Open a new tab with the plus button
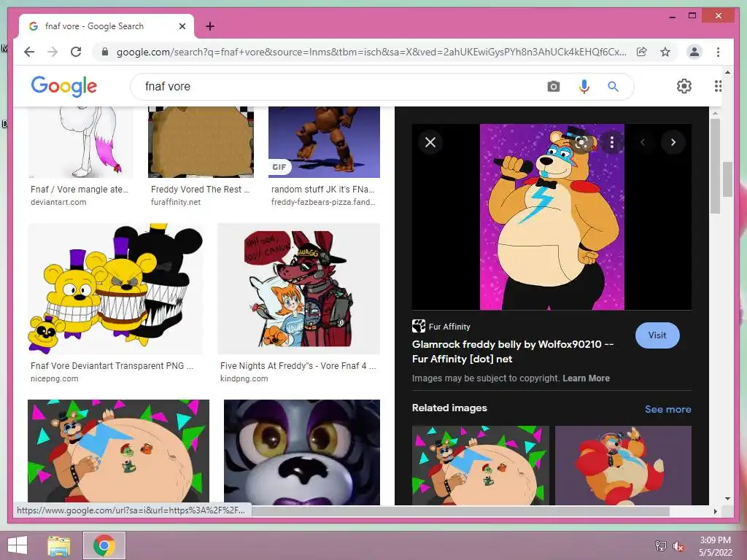The height and width of the screenshot is (560, 747). point(210,26)
